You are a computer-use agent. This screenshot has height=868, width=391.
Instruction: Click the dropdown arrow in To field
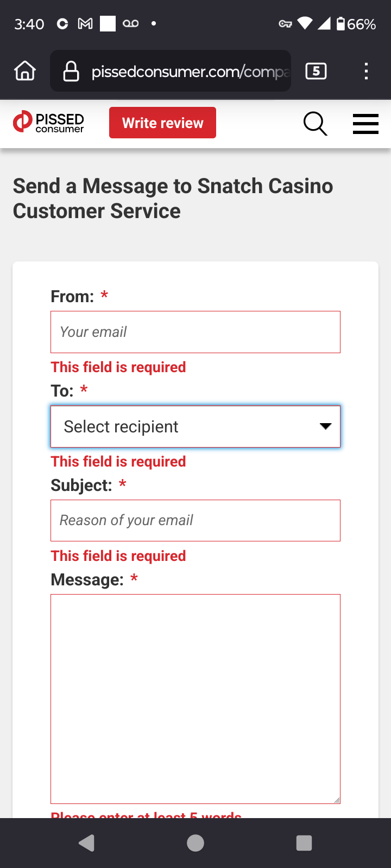point(325,426)
